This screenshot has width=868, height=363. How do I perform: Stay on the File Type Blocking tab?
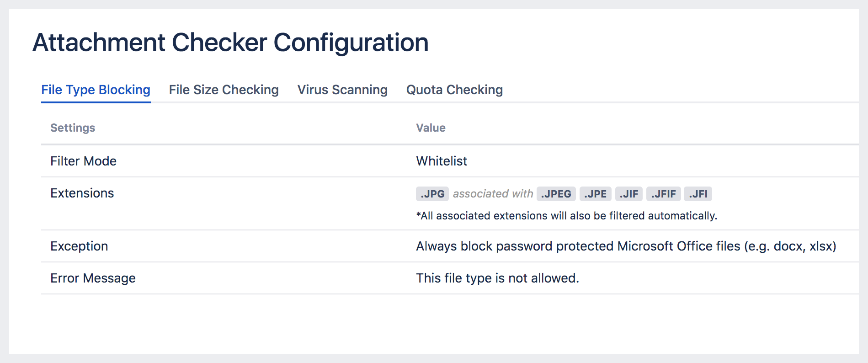tap(95, 90)
